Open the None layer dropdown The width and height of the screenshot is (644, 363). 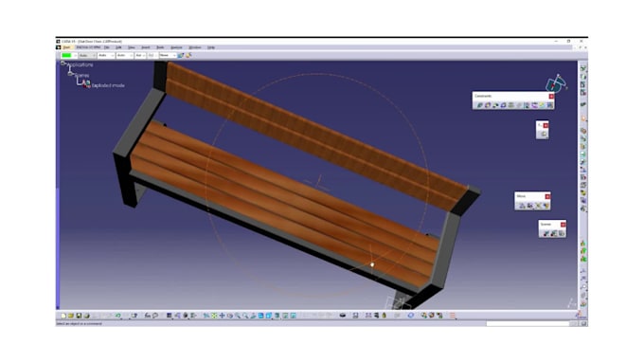pos(168,56)
